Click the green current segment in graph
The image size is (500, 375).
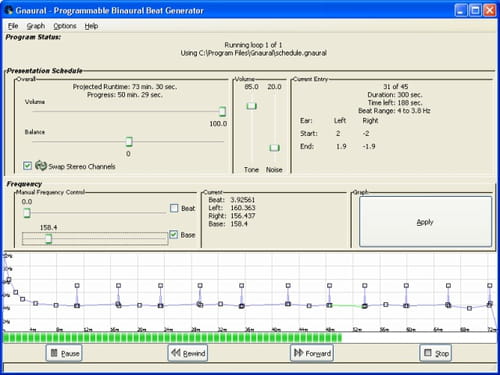(x=347, y=306)
